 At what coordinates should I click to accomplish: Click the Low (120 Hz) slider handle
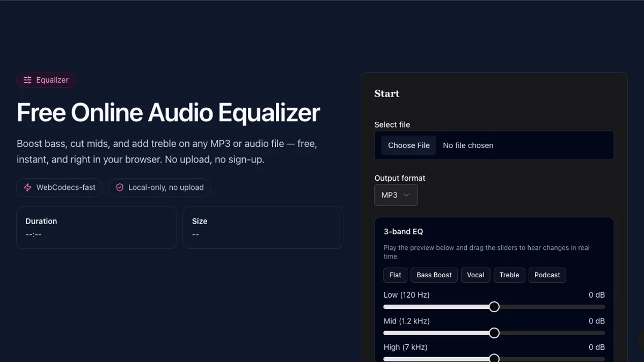(494, 307)
